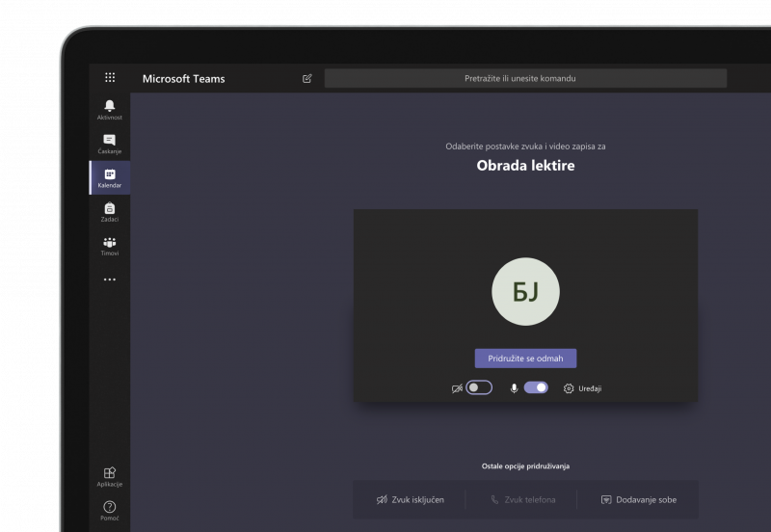Open Timovi teams in sidebar
This screenshot has width=771, height=532.
point(110,246)
